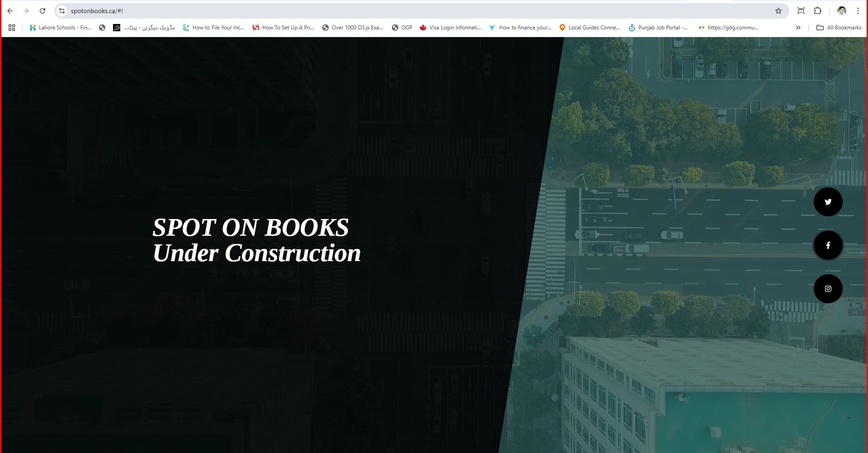Open the All Bookmarks folder
Viewport: 868px width, 453px height.
click(x=839, y=28)
